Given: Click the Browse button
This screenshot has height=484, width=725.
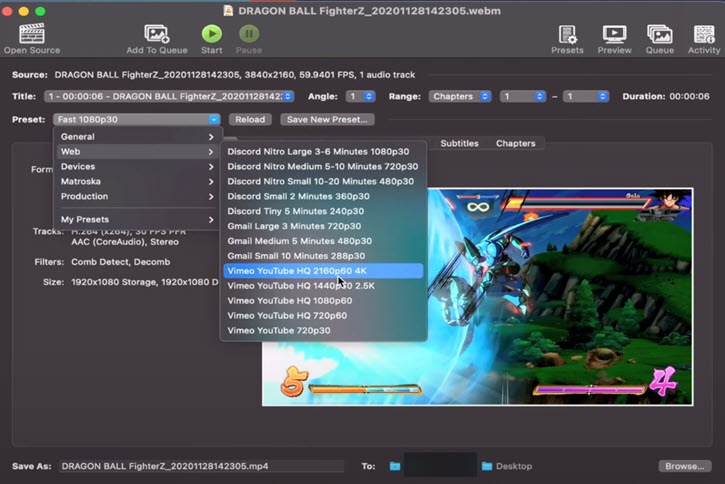Looking at the screenshot, I should [x=685, y=466].
